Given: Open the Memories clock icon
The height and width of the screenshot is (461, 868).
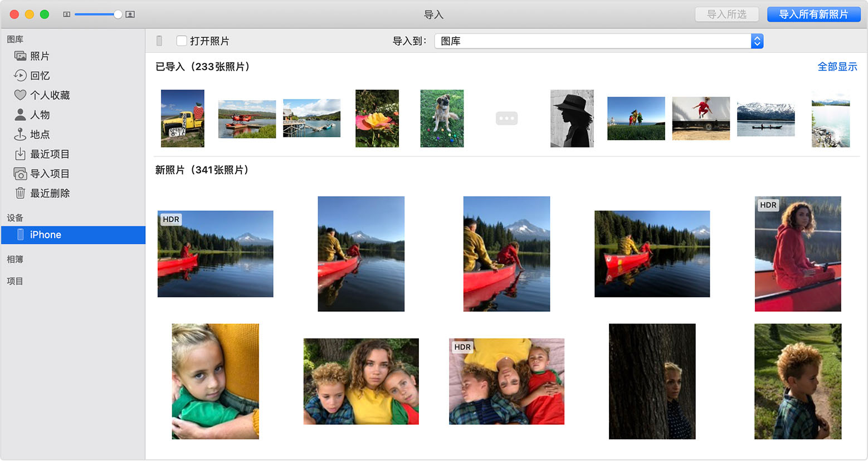Looking at the screenshot, I should 20,76.
